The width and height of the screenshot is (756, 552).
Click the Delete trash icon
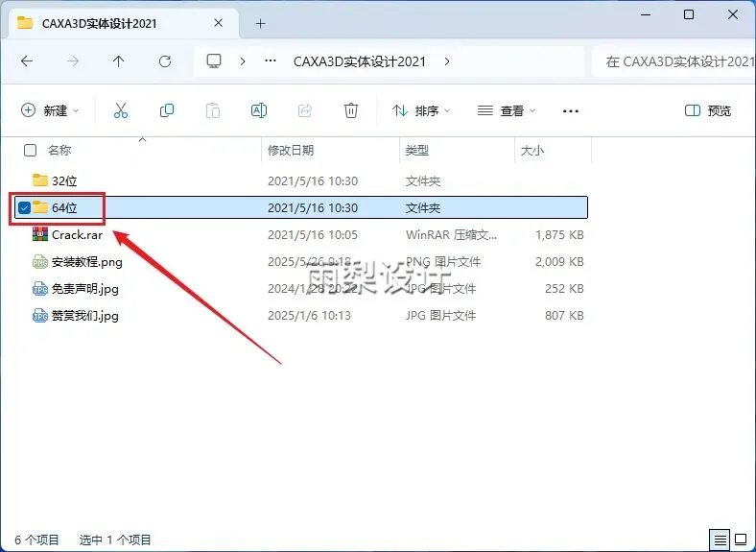[350, 111]
